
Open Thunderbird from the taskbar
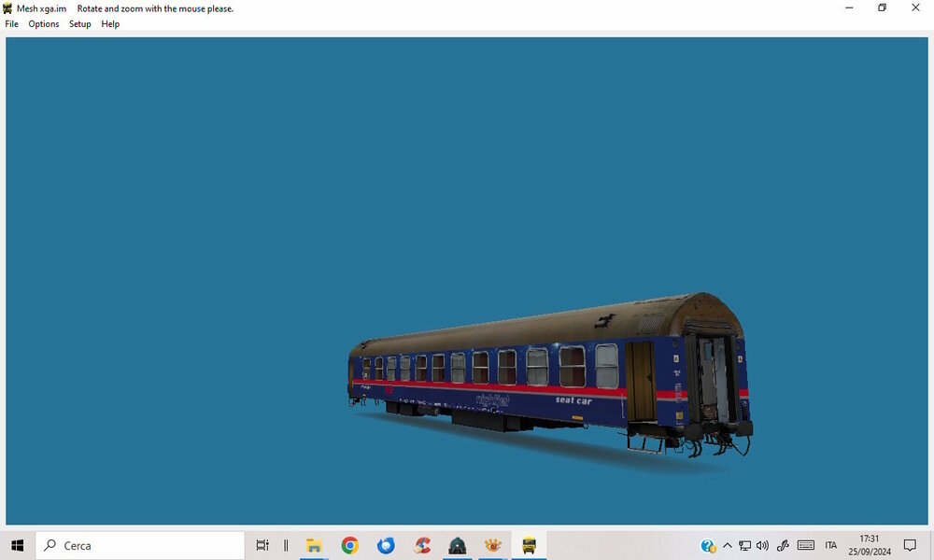pyautogui.click(x=386, y=545)
